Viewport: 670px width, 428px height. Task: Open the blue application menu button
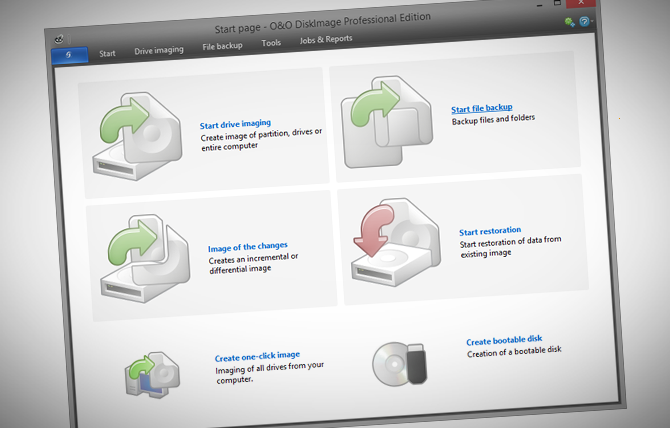(x=69, y=55)
